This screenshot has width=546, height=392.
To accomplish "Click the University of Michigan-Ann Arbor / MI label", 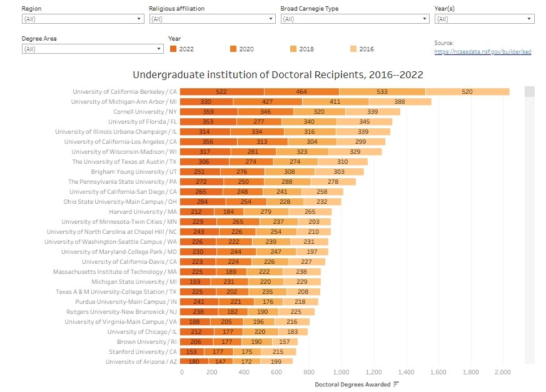I will point(124,102).
